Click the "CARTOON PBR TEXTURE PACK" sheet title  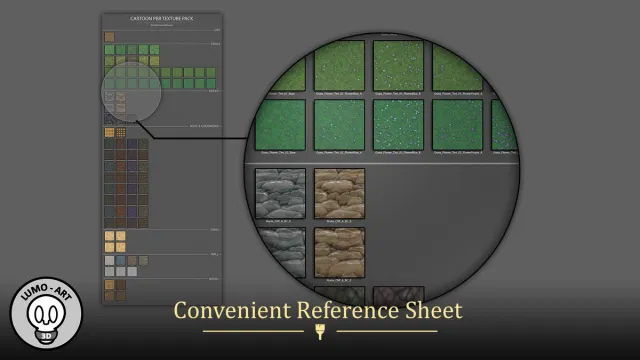click(162, 18)
